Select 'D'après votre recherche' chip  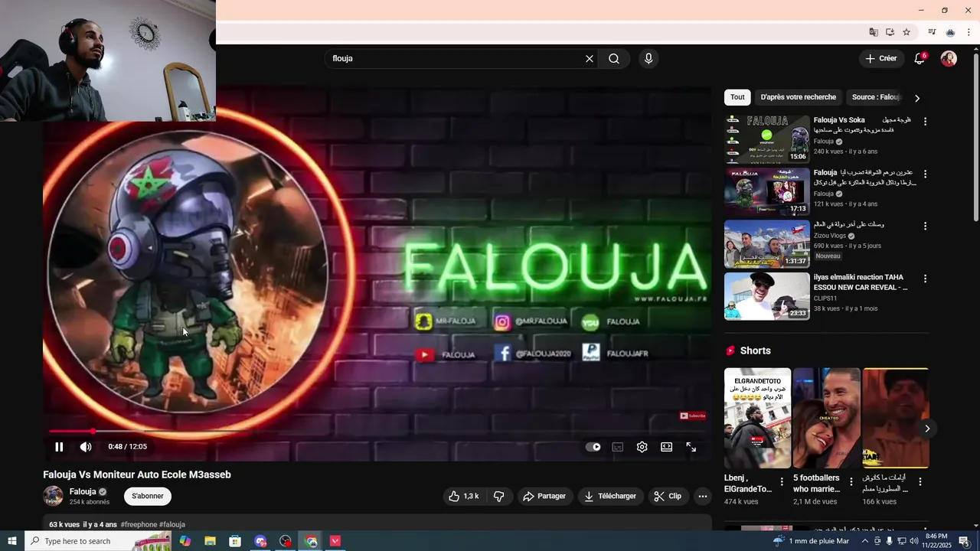tap(798, 97)
